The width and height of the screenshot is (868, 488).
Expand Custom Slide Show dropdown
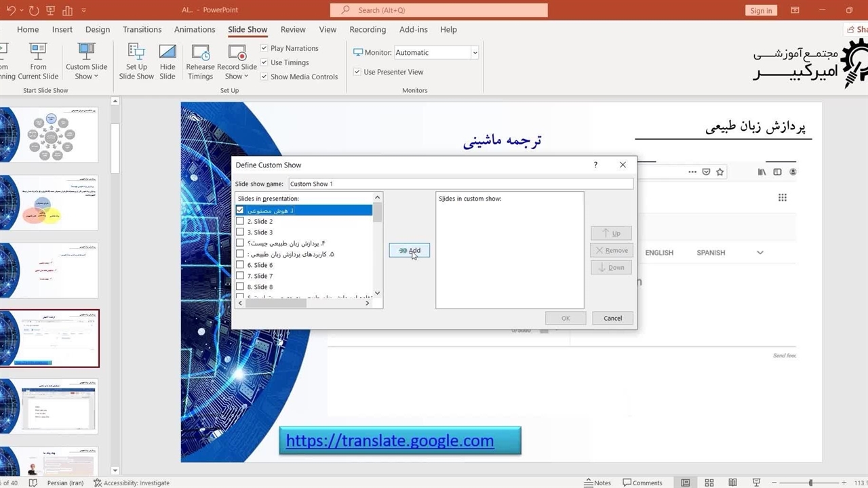click(86, 77)
